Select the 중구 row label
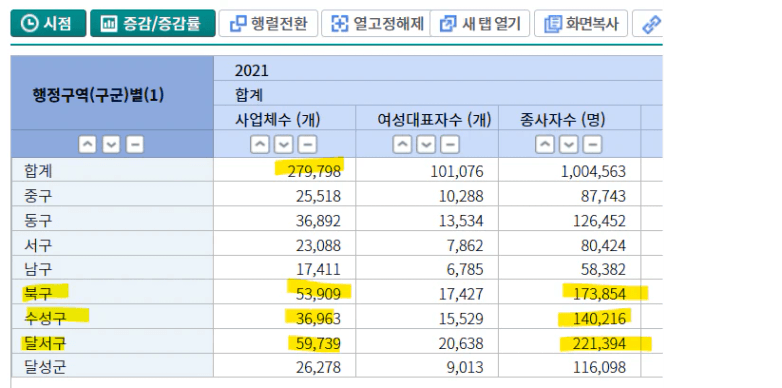Image resolution: width=782 pixels, height=388 pixels. click(x=38, y=195)
